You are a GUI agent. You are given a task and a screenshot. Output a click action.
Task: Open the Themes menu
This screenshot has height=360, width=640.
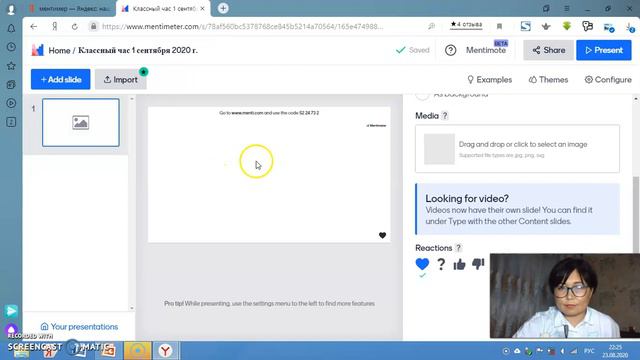click(x=548, y=80)
